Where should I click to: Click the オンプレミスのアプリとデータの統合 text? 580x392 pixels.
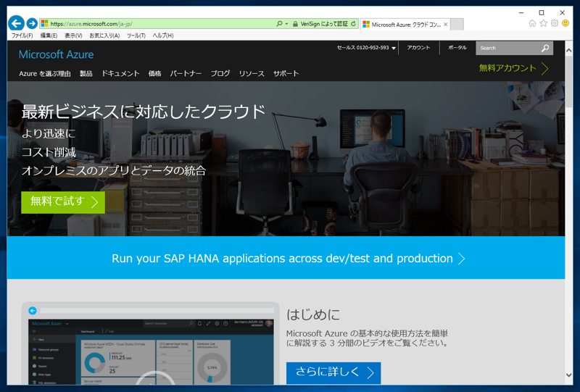coord(114,170)
